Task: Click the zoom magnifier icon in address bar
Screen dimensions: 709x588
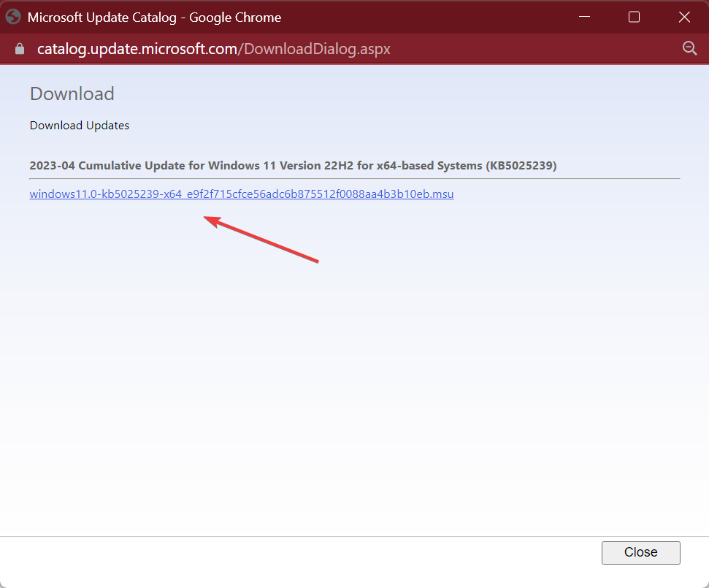Action: [x=689, y=48]
